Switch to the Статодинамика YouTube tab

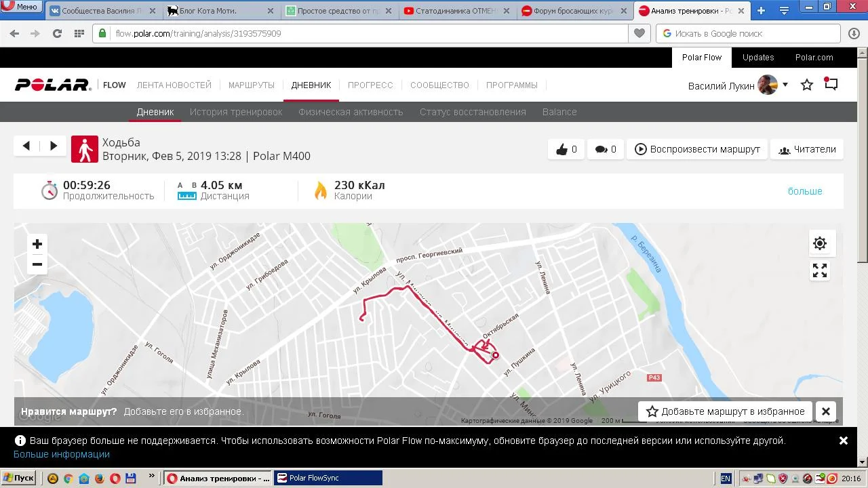(x=456, y=11)
